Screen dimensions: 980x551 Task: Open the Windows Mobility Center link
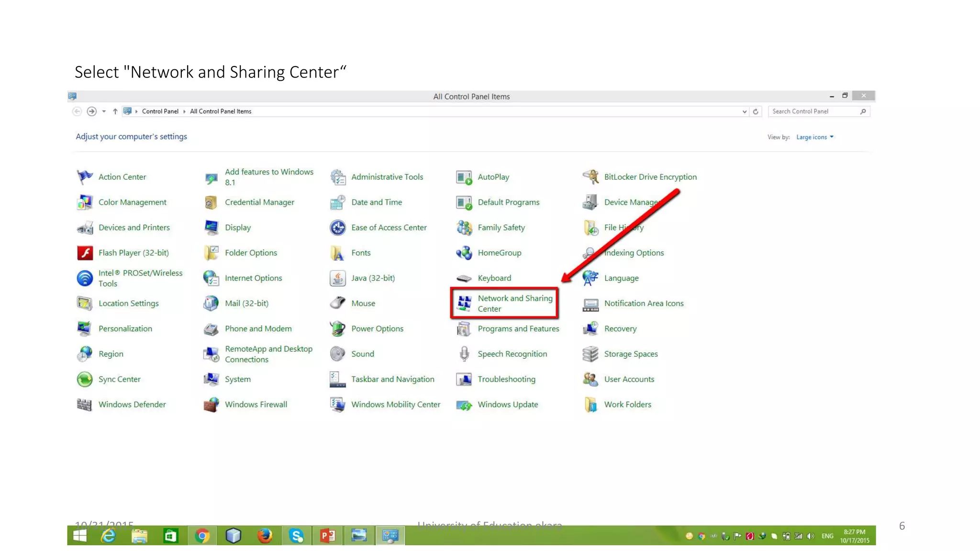(396, 405)
